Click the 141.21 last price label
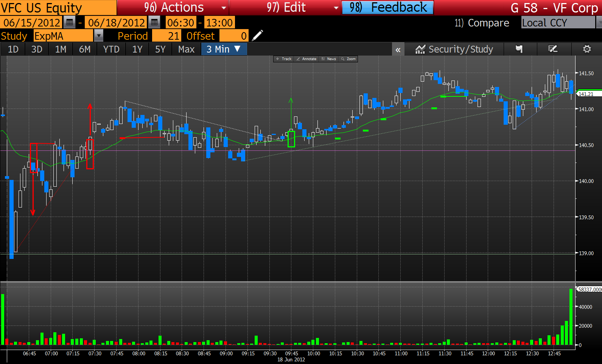Image resolution: width=602 pixels, height=364 pixels. point(589,94)
